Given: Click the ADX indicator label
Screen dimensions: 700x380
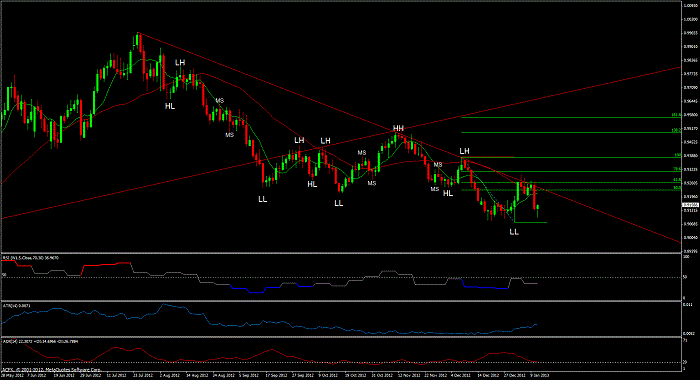Looking at the screenshot, I should 40,342.
